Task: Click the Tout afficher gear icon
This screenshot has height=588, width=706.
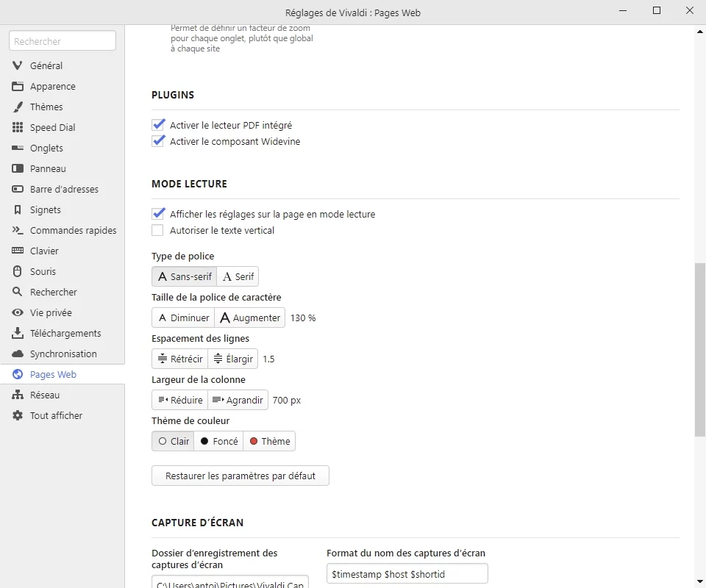Action: coord(18,415)
